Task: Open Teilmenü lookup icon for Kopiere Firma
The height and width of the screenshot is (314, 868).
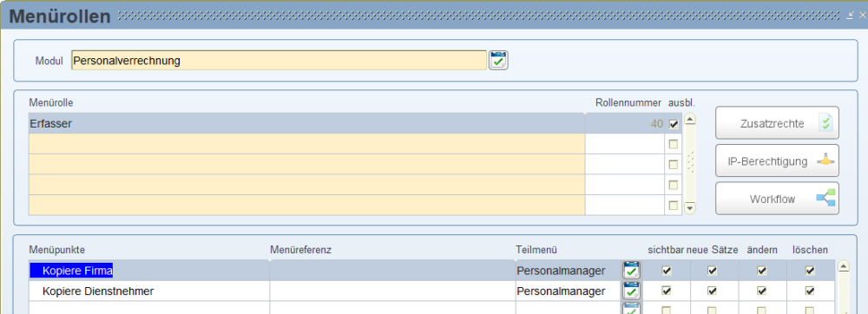Action: (x=632, y=271)
